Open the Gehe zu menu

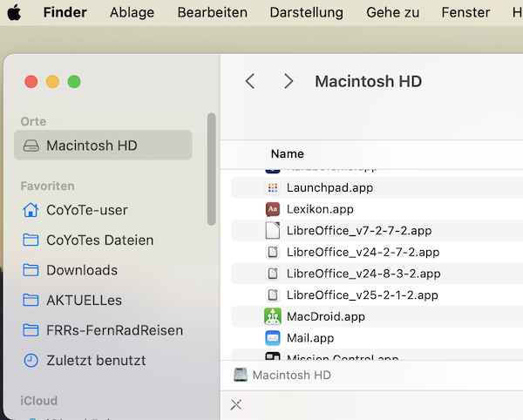[392, 13]
